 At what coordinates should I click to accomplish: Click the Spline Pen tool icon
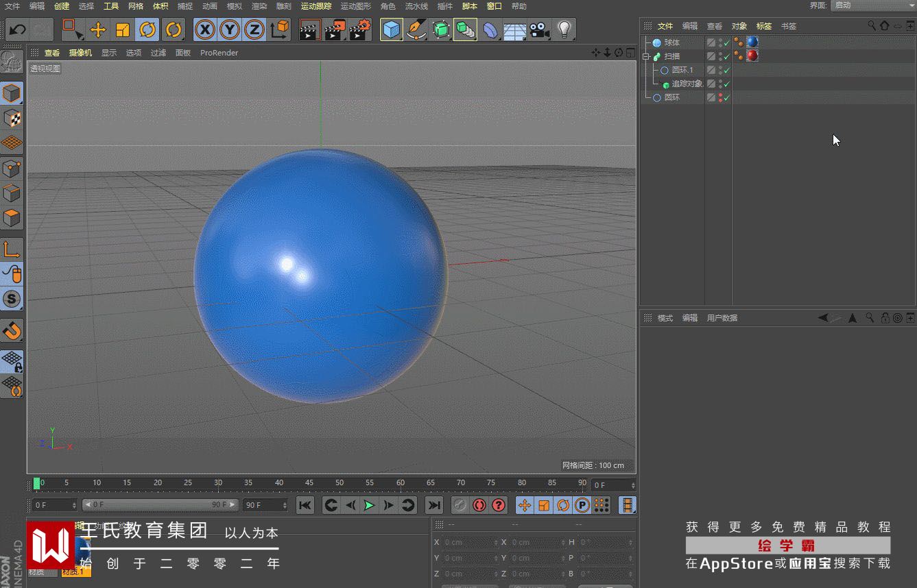coord(416,29)
